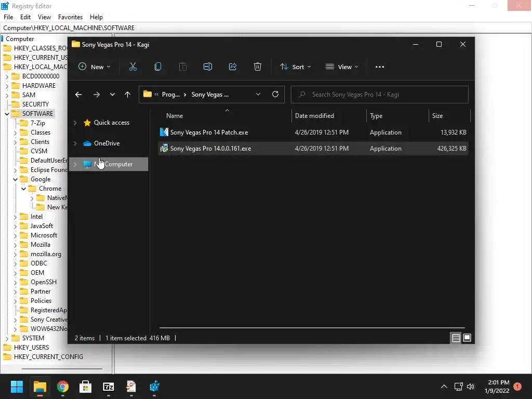Select the Mozilla registry key
The image size is (532, 399).
40,245
